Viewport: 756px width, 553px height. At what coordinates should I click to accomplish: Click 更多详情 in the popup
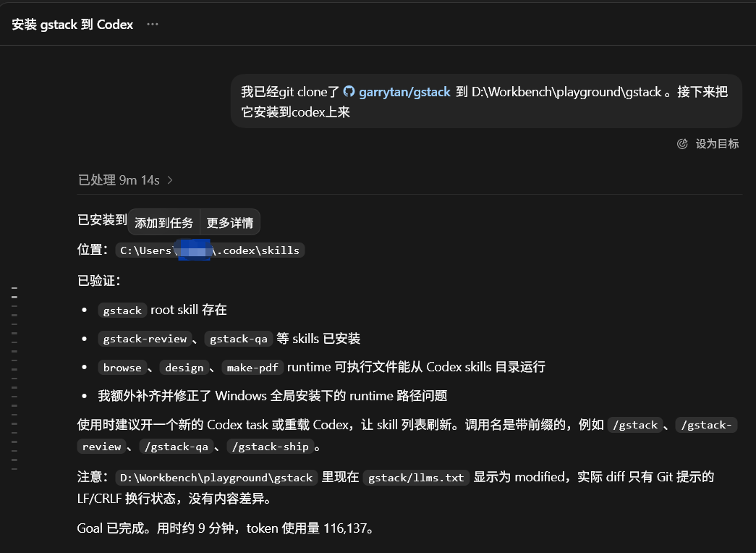coord(230,222)
